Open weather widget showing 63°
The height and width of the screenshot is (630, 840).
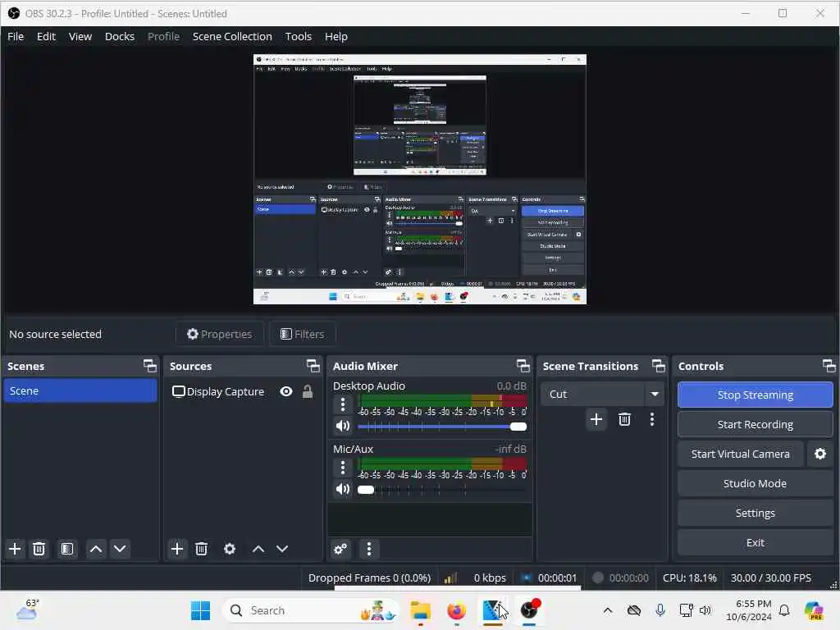click(28, 609)
